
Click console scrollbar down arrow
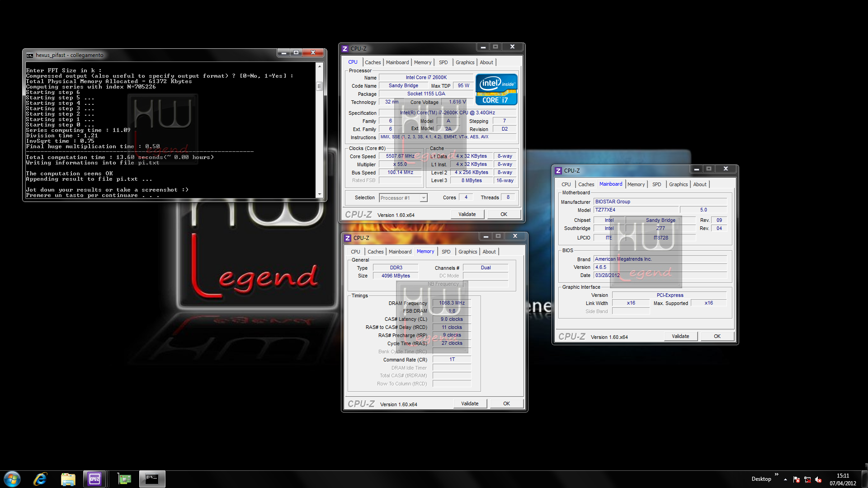320,194
